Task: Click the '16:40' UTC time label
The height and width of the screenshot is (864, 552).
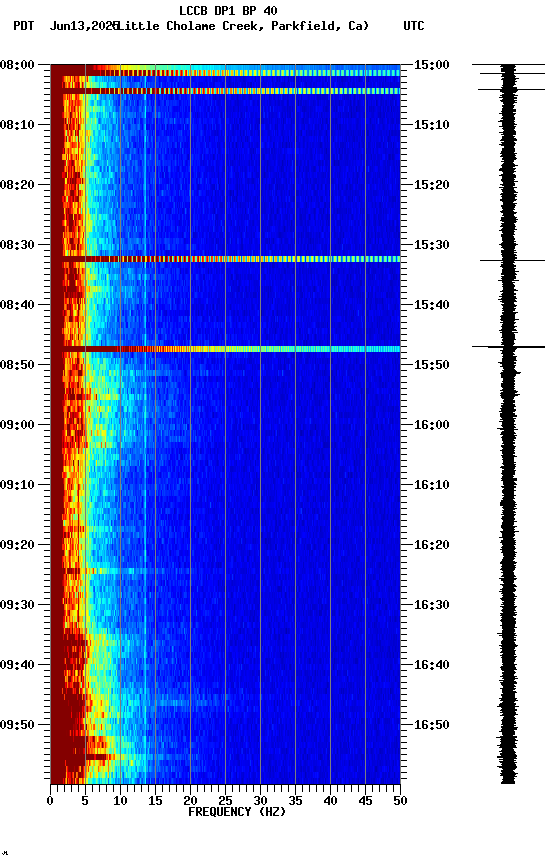Action: pyautogui.click(x=432, y=665)
